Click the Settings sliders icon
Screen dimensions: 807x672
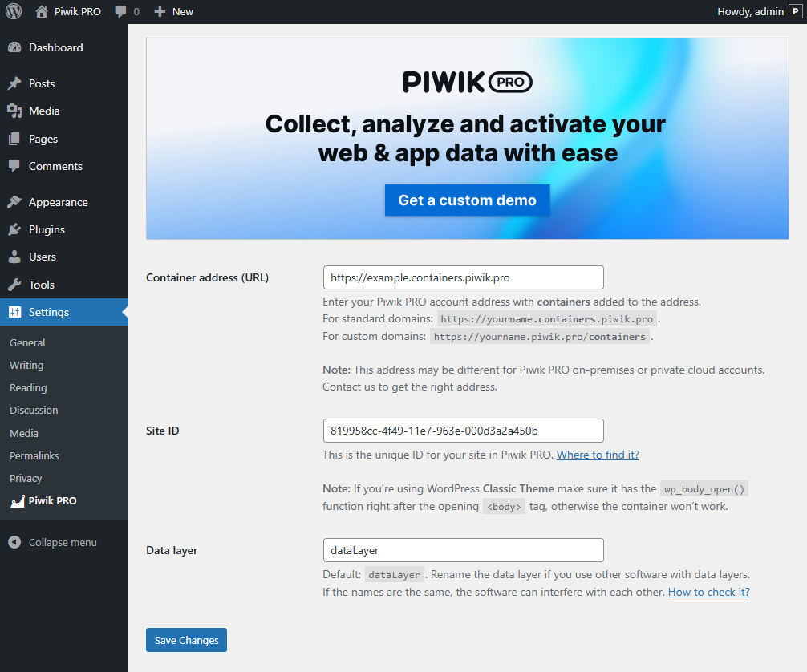click(15, 312)
